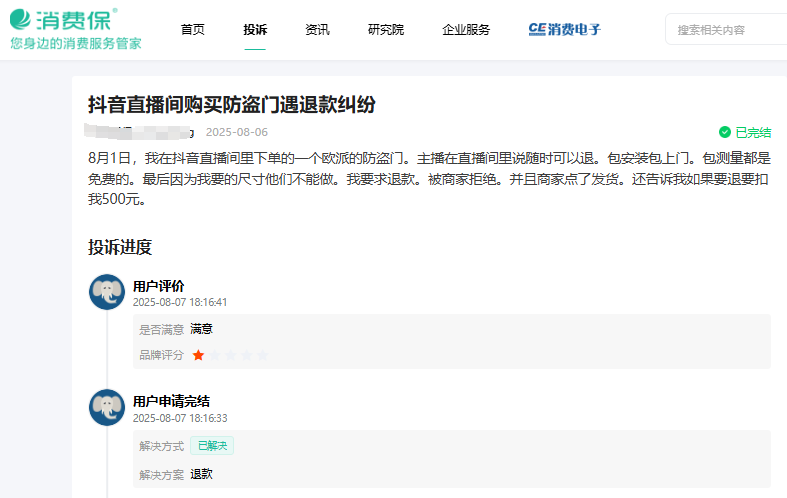Viewport: 787px width, 498px height.
Task: Click the second rating star in 品牌评分
Action: pyautogui.click(x=214, y=355)
